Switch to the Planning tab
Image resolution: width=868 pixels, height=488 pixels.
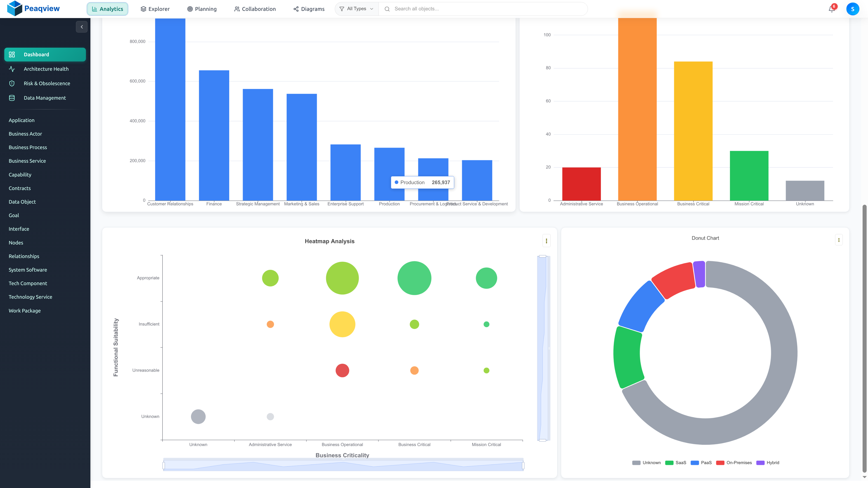[202, 9]
